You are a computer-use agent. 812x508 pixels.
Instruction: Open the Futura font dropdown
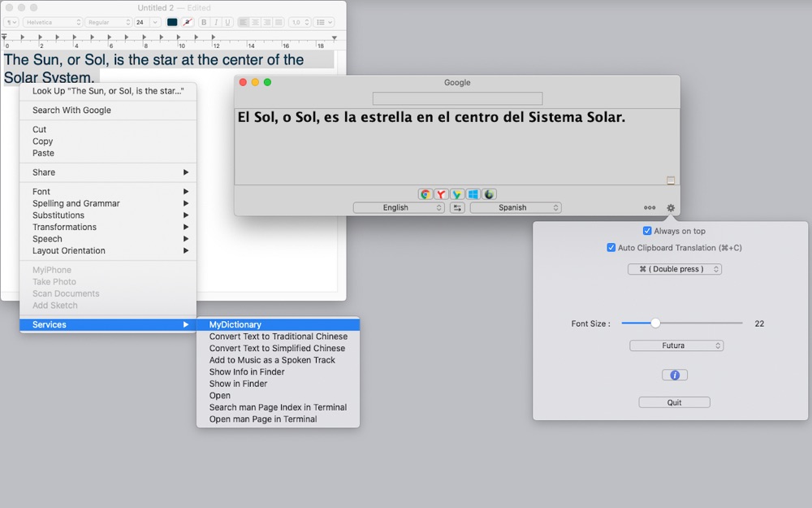676,345
